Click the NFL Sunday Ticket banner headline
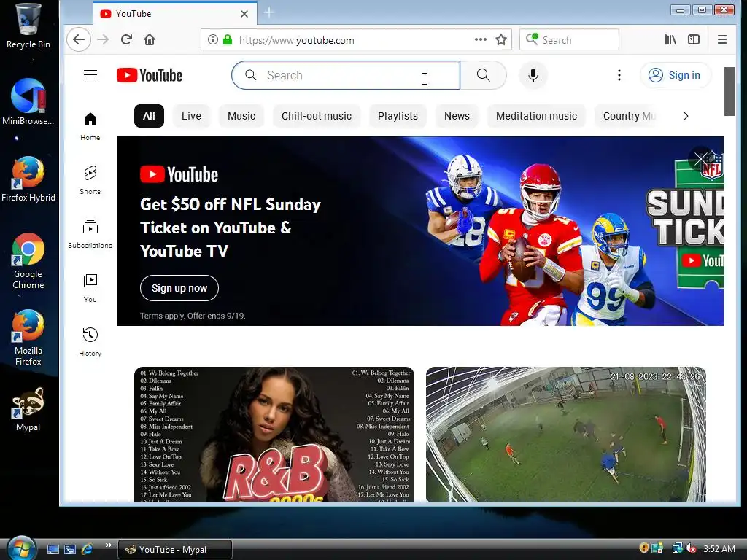 (x=231, y=227)
